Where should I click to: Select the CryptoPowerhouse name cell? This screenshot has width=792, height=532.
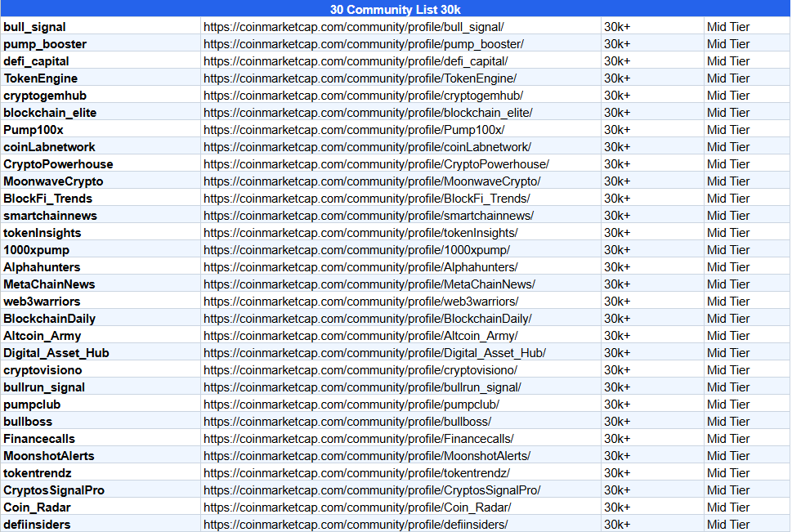pos(101,164)
